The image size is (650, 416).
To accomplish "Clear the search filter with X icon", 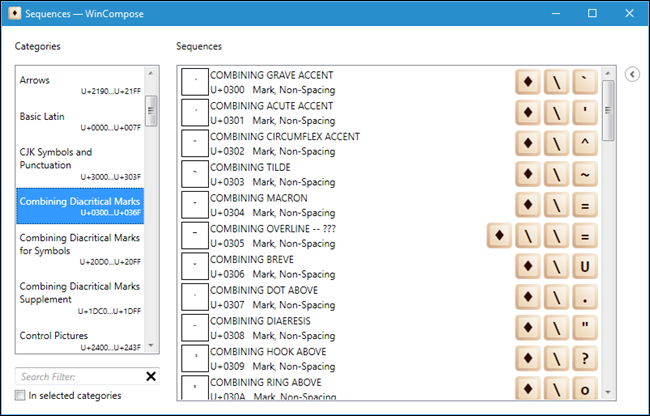I will pos(151,377).
